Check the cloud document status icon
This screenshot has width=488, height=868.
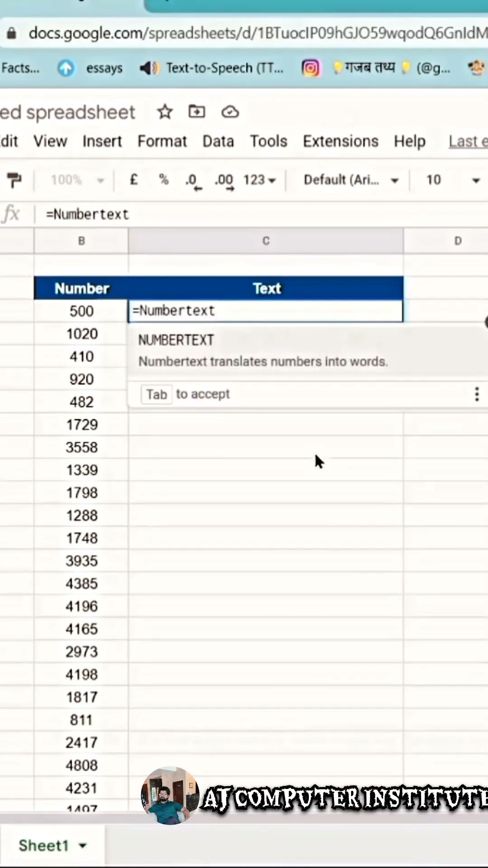[230, 112]
